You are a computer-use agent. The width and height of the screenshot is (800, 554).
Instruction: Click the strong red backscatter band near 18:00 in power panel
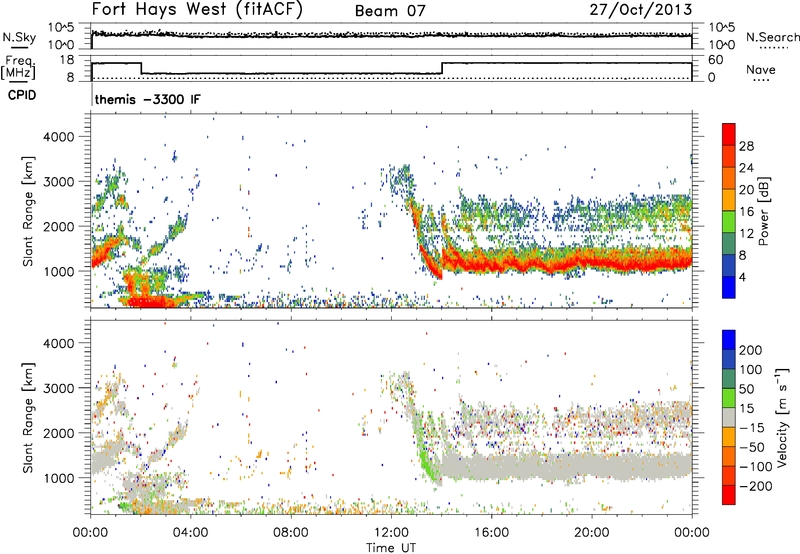pos(542,264)
